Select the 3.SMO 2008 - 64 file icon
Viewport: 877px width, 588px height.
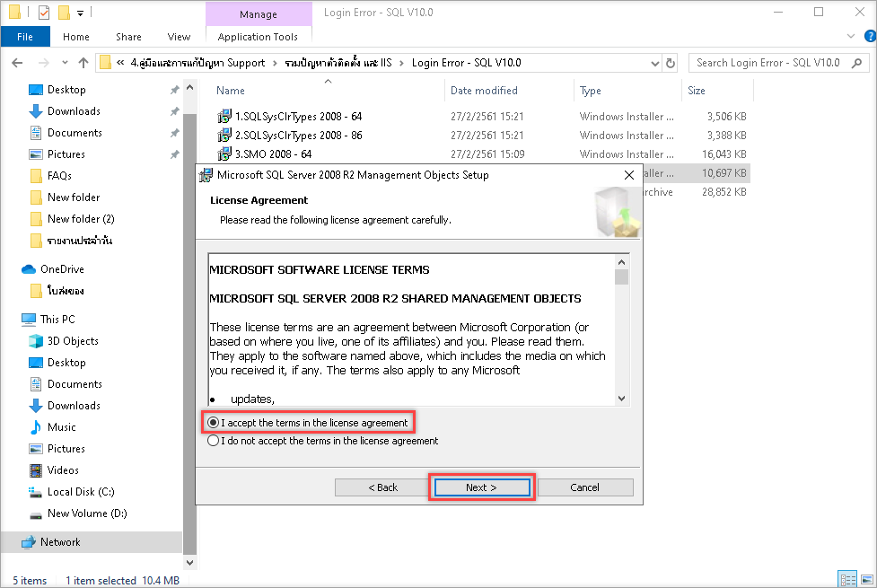[x=224, y=154]
